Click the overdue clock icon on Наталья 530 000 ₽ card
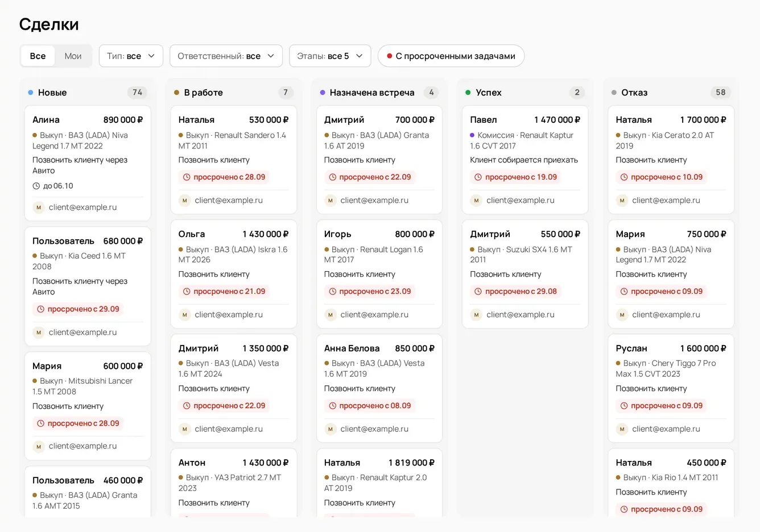This screenshot has height=532, width=760. click(x=187, y=177)
